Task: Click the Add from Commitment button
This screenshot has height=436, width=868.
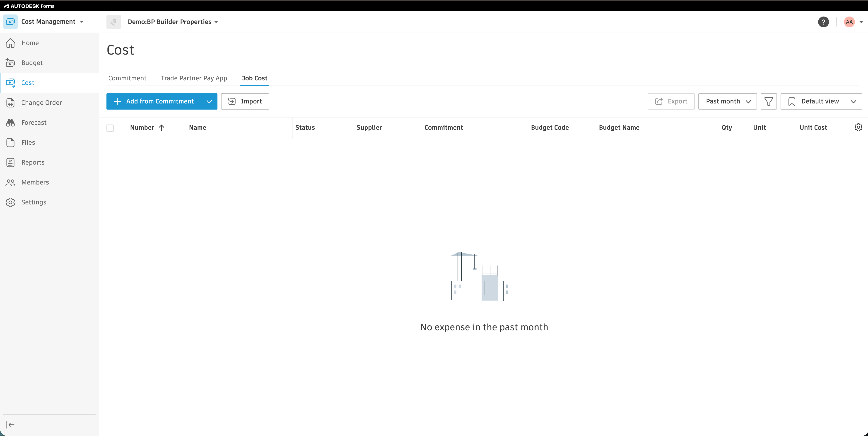Action: [154, 101]
